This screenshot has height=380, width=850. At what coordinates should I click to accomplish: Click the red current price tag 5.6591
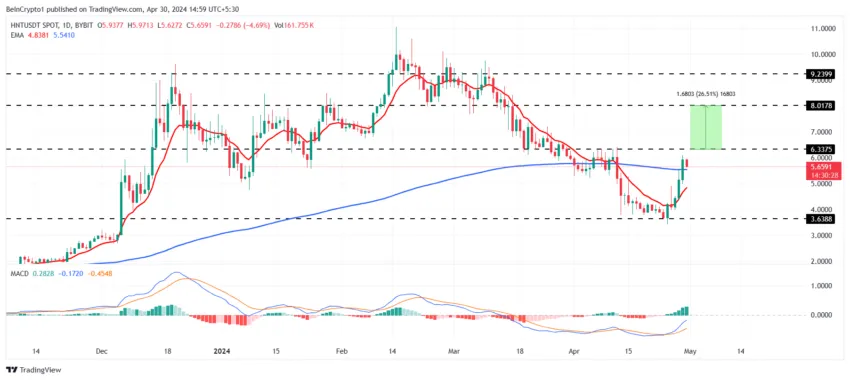[x=825, y=168]
